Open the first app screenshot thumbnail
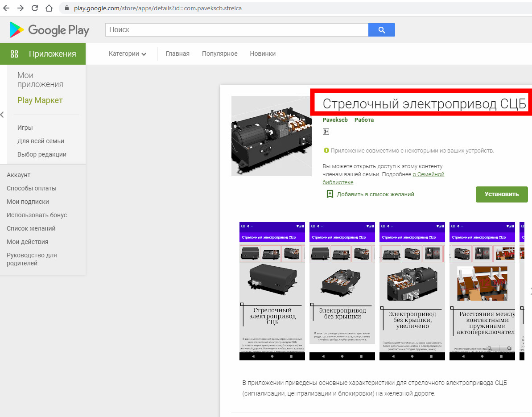Image resolution: width=532 pixels, height=417 pixels. point(272,291)
